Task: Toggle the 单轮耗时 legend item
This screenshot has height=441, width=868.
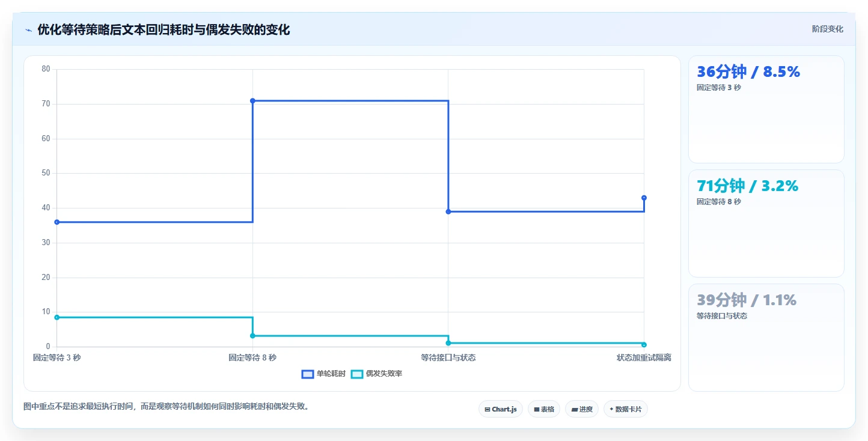Action: [323, 374]
